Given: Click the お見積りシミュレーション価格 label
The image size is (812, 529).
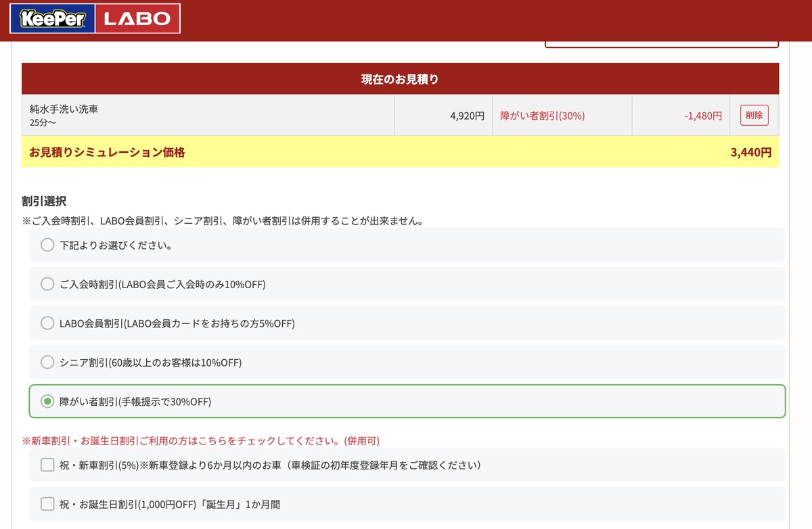Looking at the screenshot, I should point(107,152).
